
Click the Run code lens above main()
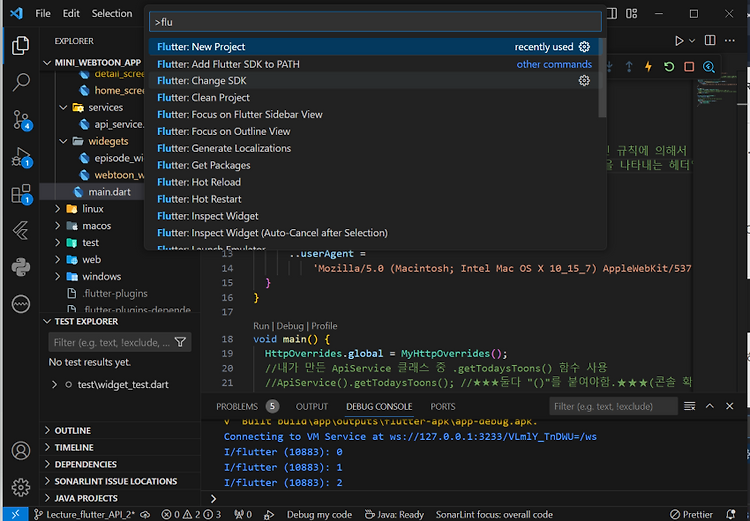[x=261, y=326]
